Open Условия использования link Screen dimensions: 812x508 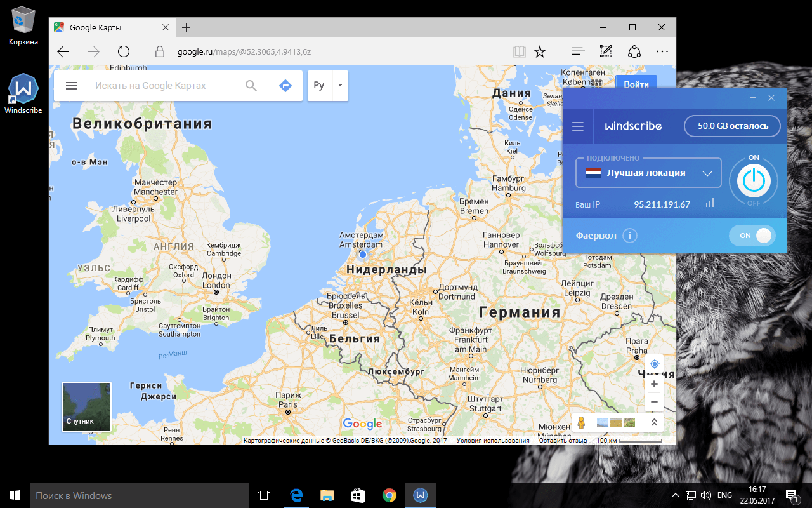493,440
